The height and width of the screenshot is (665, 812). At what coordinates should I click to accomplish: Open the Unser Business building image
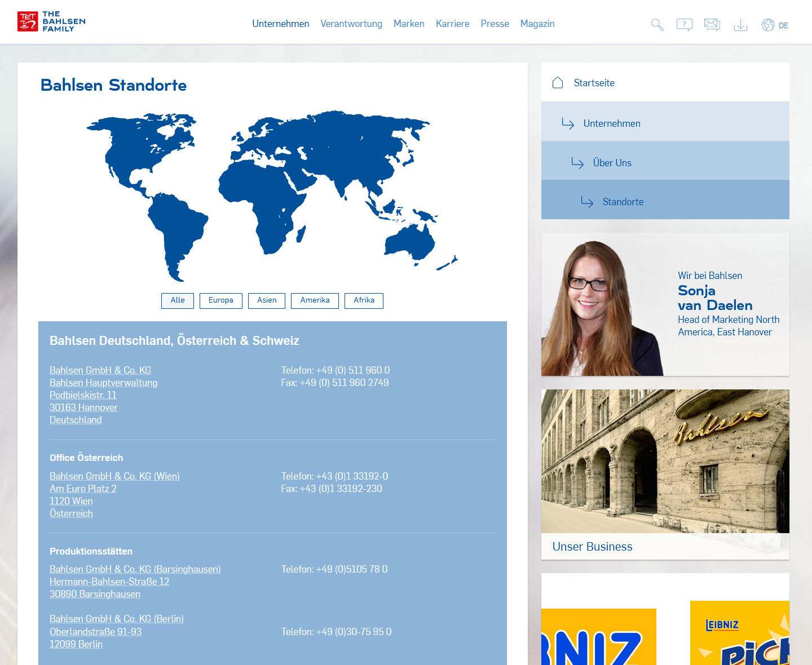coord(665,461)
